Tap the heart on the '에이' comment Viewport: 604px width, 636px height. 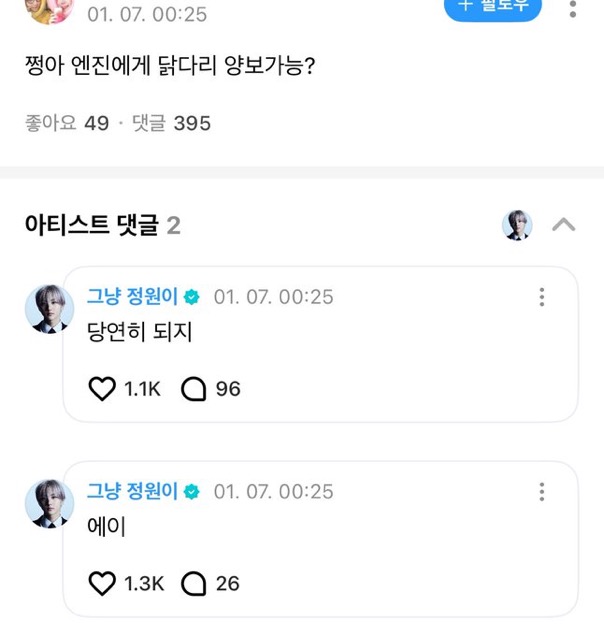(x=103, y=583)
